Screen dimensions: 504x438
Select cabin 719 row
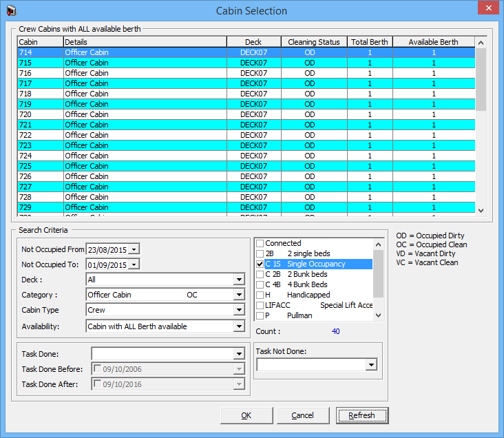(246, 104)
